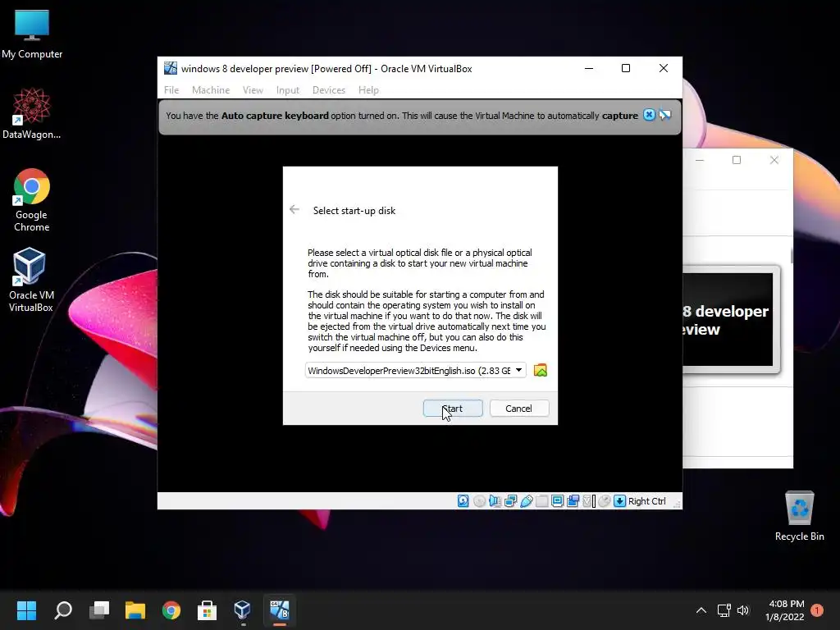Click the running VM taskbar icon

click(279, 610)
